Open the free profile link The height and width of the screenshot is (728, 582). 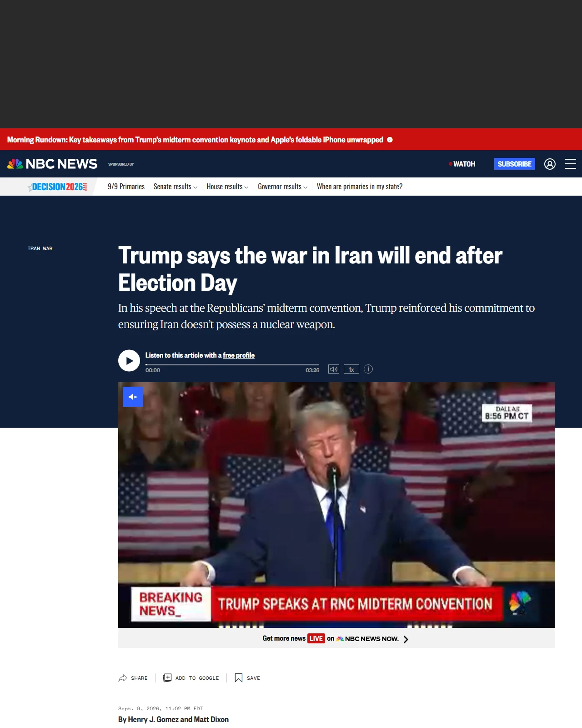239,355
